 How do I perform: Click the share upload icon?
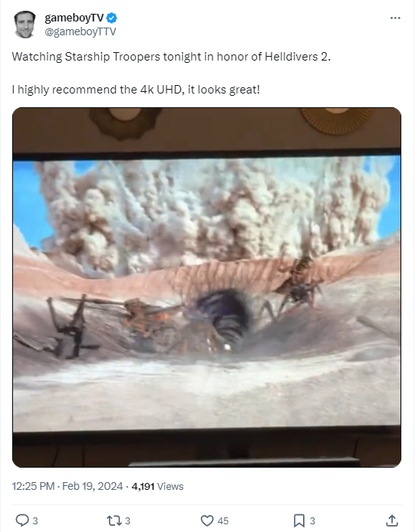[x=392, y=521]
